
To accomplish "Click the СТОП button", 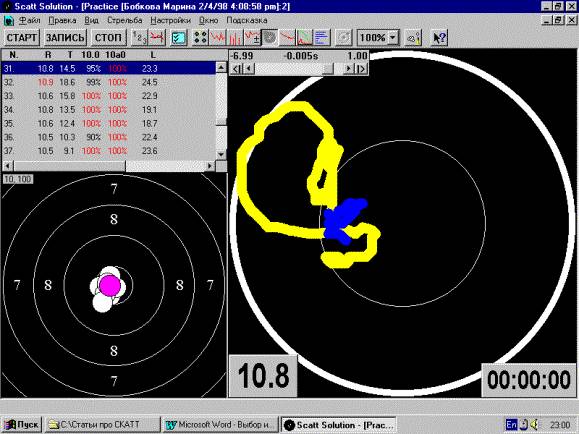I will pos(108,38).
